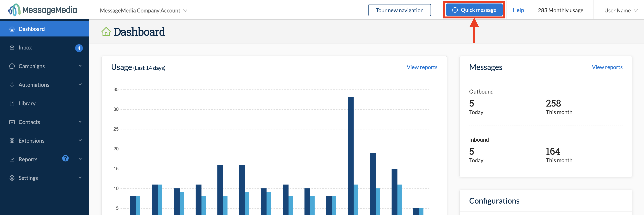Viewport: 644px width, 215px height.
Task: Click the Extensions grid icon
Action: pos(12,140)
